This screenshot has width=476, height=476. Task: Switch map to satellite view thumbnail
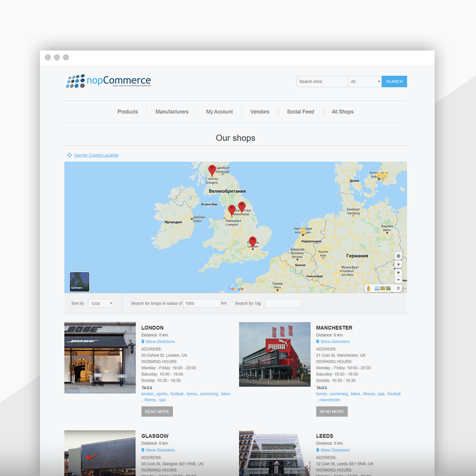(79, 282)
